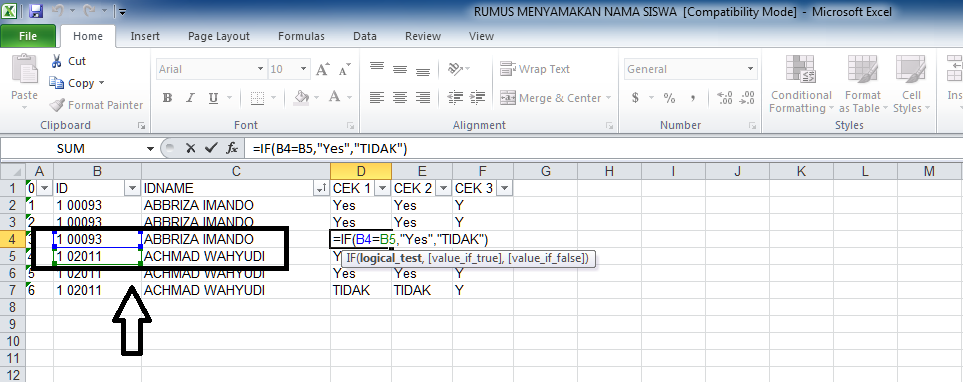Apply Middle Align to cells
This screenshot has width=963, height=382.
tap(400, 69)
